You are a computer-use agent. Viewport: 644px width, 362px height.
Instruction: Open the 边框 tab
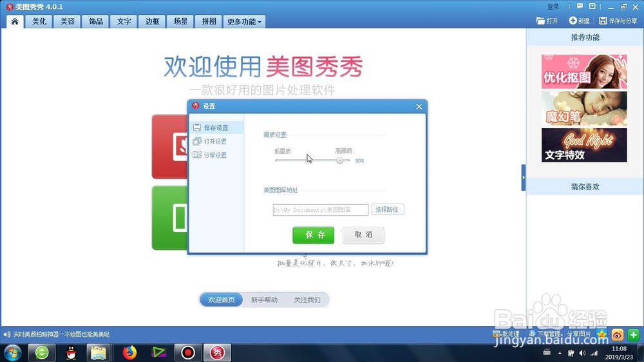(x=153, y=21)
